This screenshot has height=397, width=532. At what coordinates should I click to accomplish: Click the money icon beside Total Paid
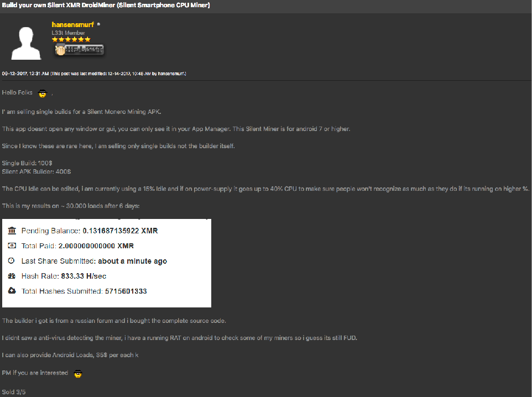[x=12, y=245]
